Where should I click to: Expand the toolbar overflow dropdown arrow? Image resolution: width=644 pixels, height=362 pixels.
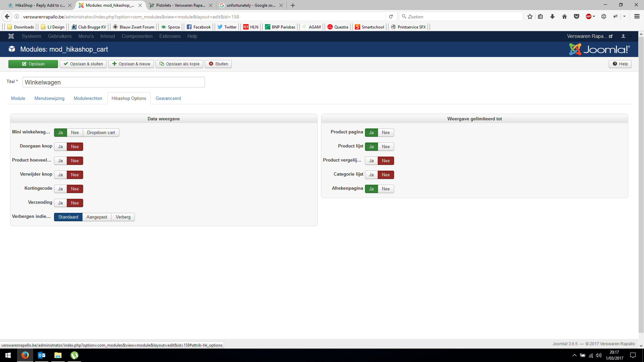[624, 16]
